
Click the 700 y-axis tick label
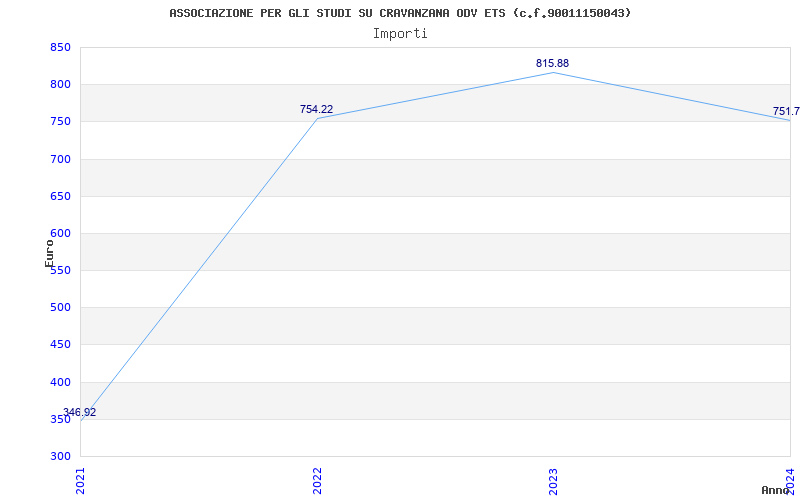tap(60, 159)
